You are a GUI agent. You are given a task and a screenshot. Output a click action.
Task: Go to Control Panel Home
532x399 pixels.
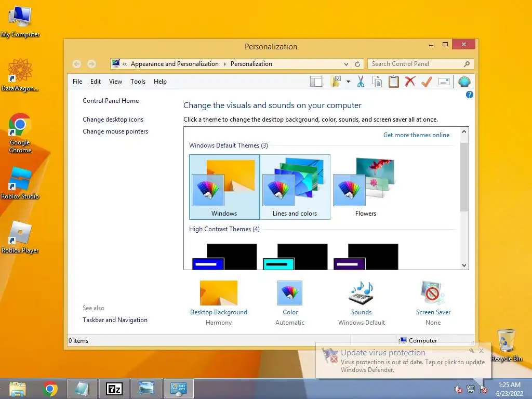point(111,101)
